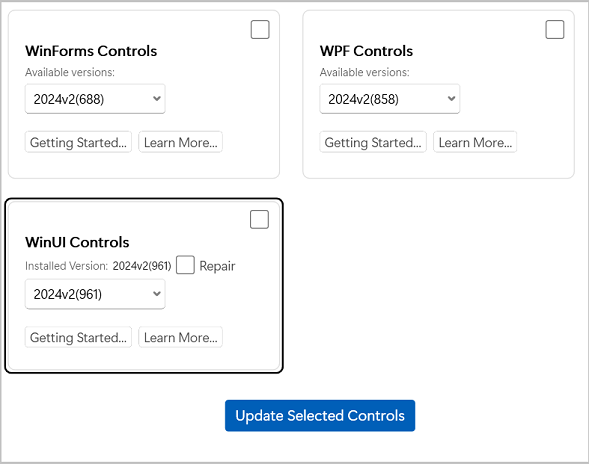This screenshot has width=589, height=464.
Task: Click Learn More under WinUI Controls
Action: [x=180, y=337]
